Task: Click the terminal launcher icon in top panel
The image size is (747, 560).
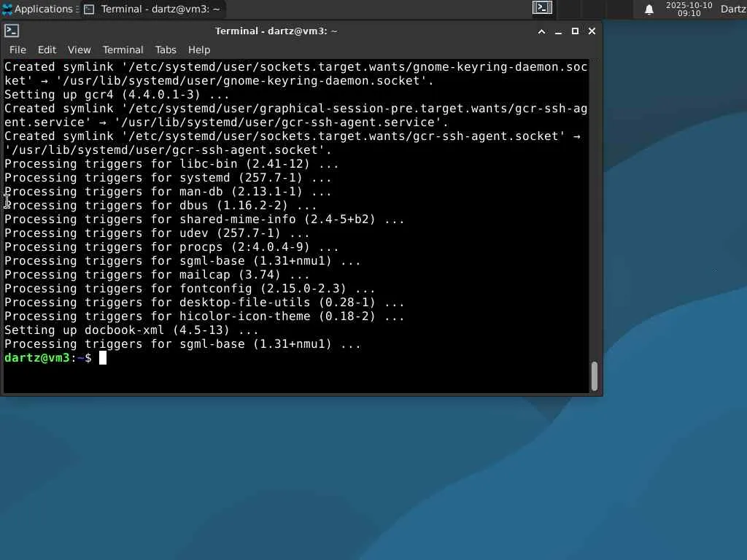Action: tap(542, 8)
